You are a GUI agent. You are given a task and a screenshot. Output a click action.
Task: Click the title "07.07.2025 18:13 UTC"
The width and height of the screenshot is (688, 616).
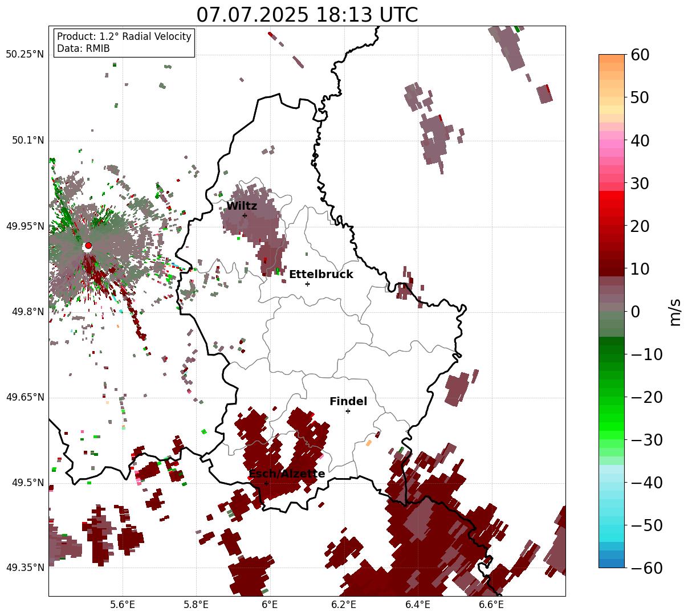(x=307, y=15)
